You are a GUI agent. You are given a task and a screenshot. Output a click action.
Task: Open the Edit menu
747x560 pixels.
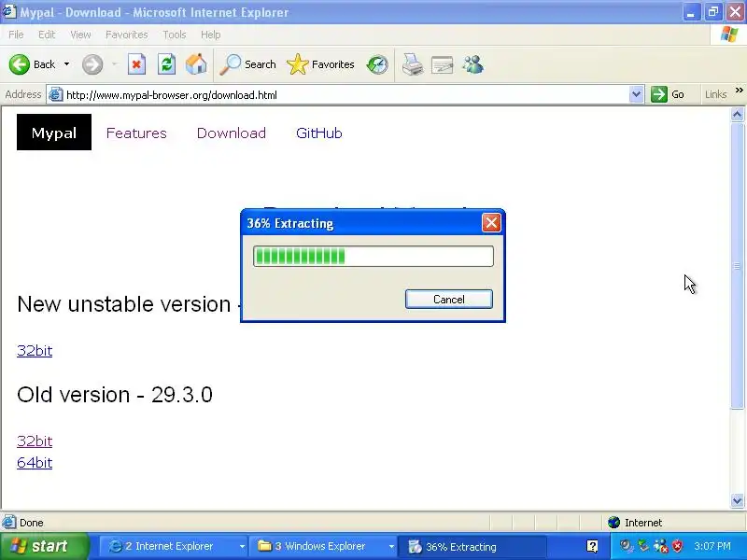pyautogui.click(x=47, y=35)
